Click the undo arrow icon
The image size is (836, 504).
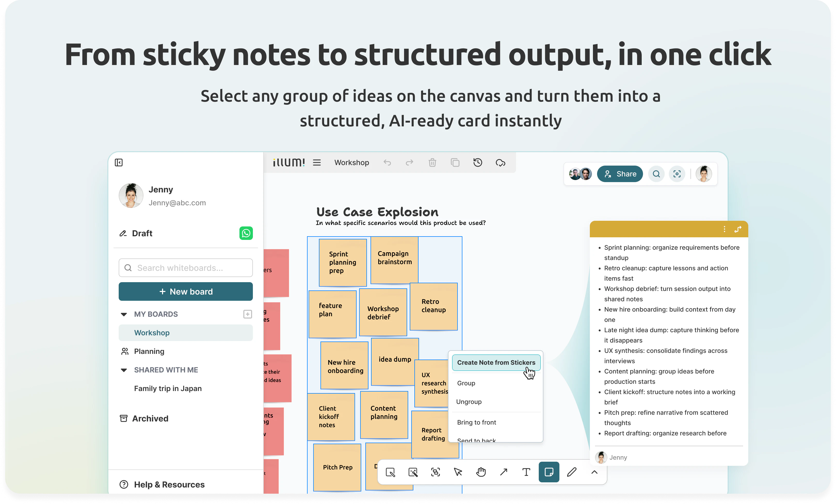[387, 163]
